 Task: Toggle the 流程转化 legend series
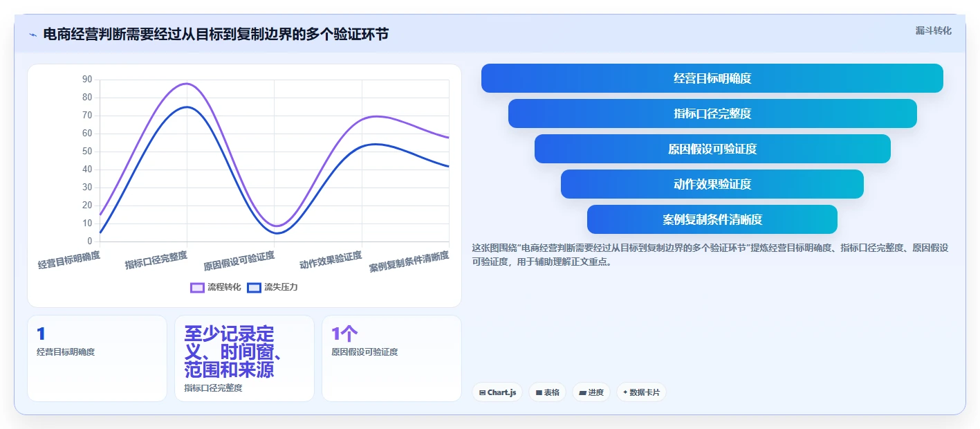coord(216,287)
